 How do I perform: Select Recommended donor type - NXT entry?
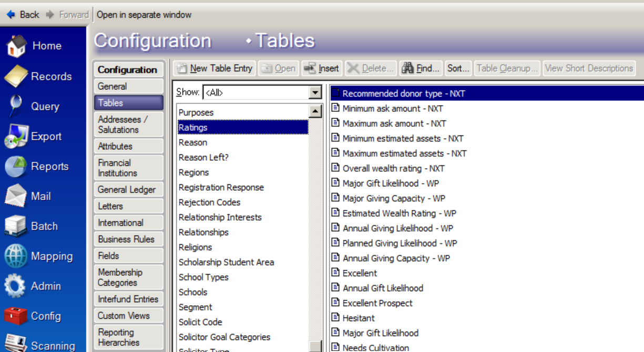point(487,94)
